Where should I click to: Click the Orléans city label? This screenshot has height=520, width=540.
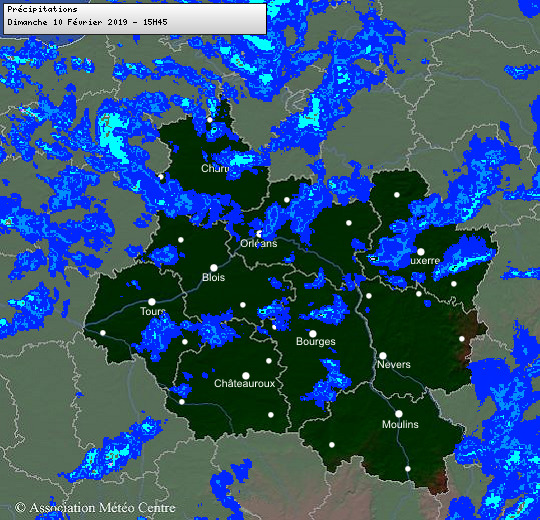coord(259,243)
